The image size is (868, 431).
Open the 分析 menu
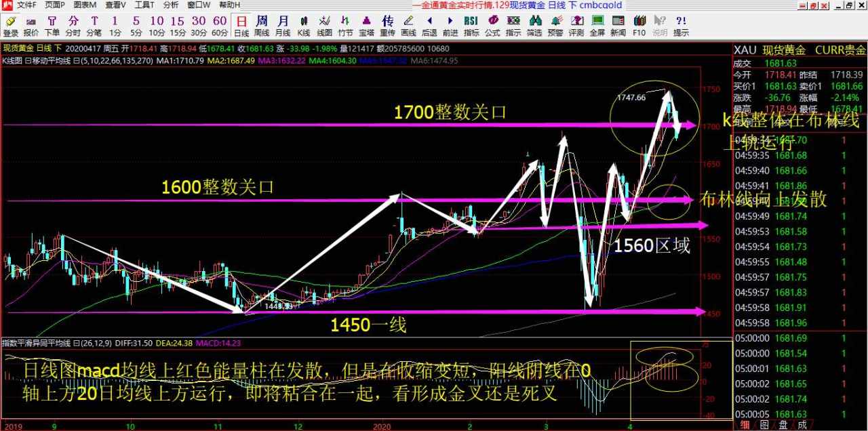tap(171, 5)
